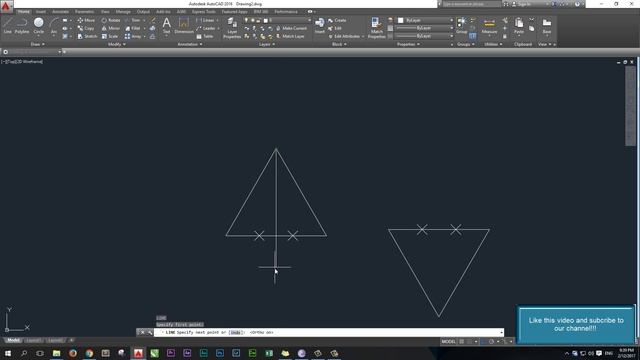Open the AutoCAD application menu
640x360 pixels.
coord(6,6)
